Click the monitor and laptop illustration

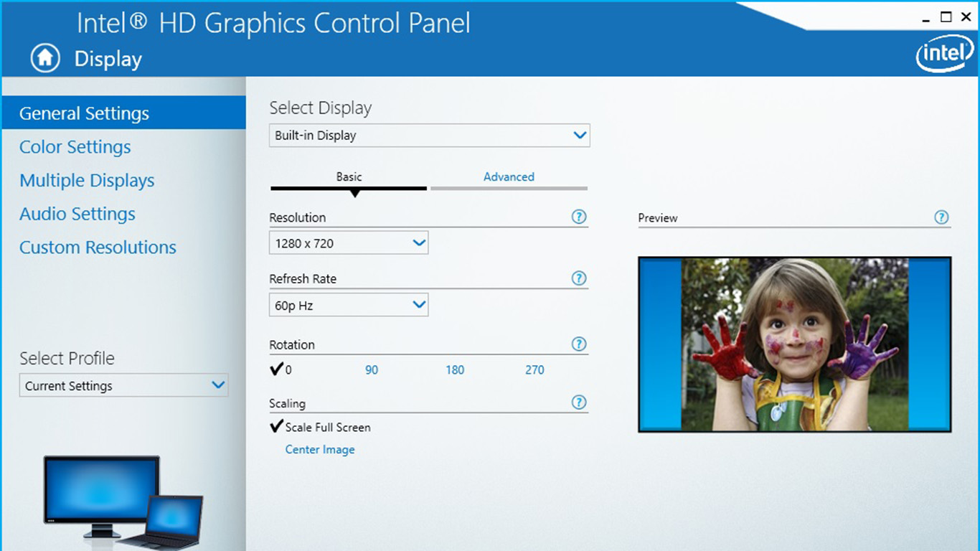click(x=123, y=501)
